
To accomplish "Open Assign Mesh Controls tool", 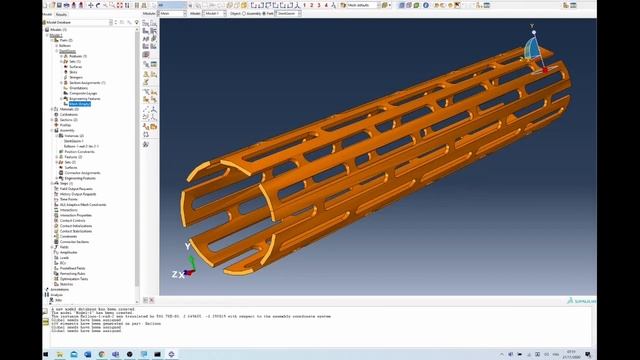I will coord(146,39).
